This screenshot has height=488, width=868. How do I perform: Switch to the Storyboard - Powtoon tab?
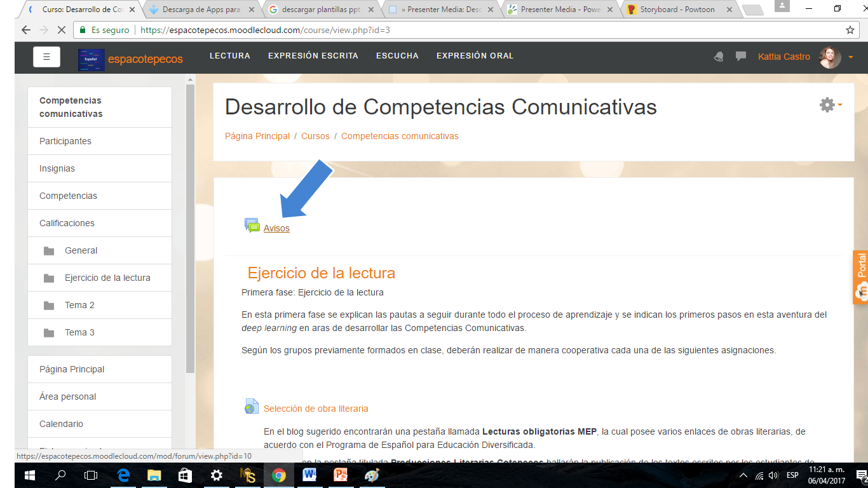pos(677,10)
